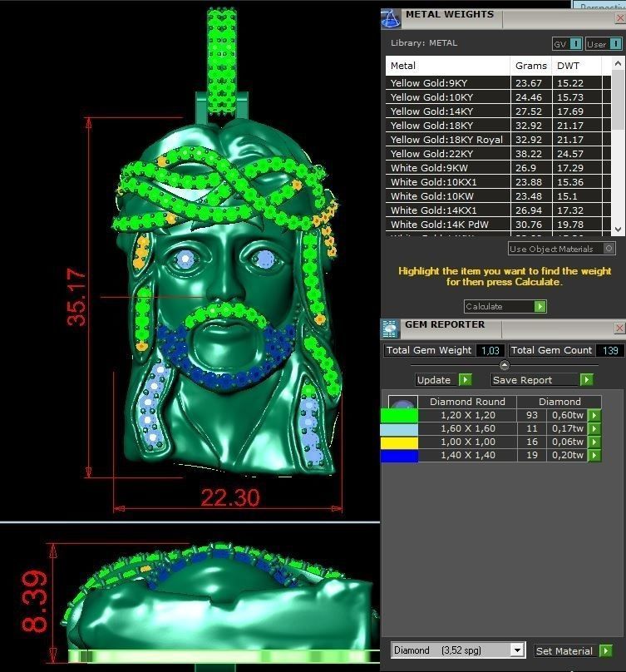
Task: Click the Perspective viewport tab
Action: pyautogui.click(x=599, y=5)
